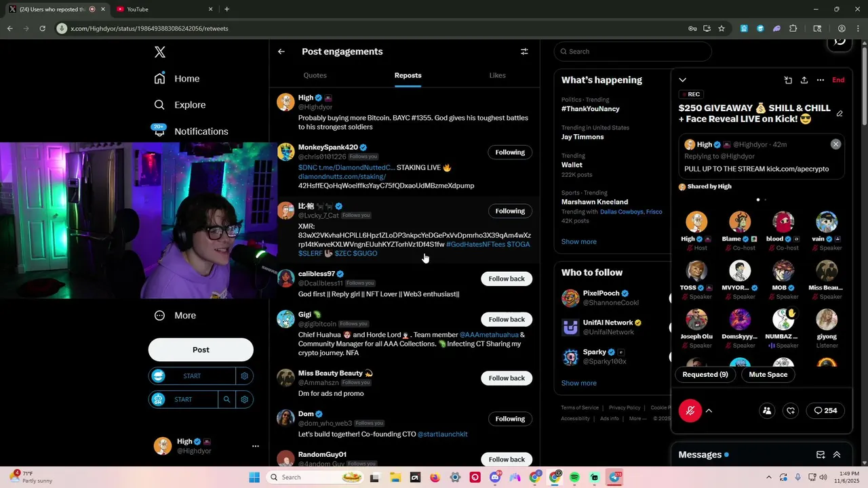Toggle Following for Dom
868x488 pixels.
pyautogui.click(x=510, y=419)
